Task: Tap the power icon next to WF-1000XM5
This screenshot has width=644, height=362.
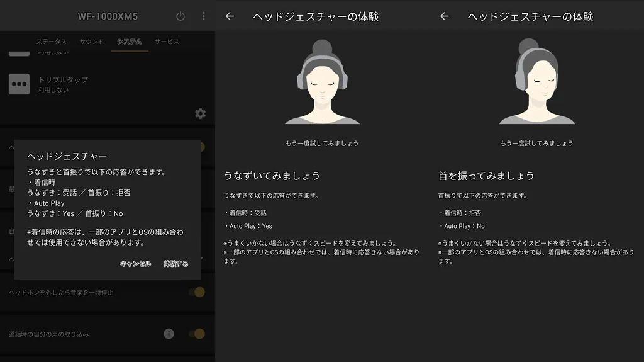Action: point(180,16)
